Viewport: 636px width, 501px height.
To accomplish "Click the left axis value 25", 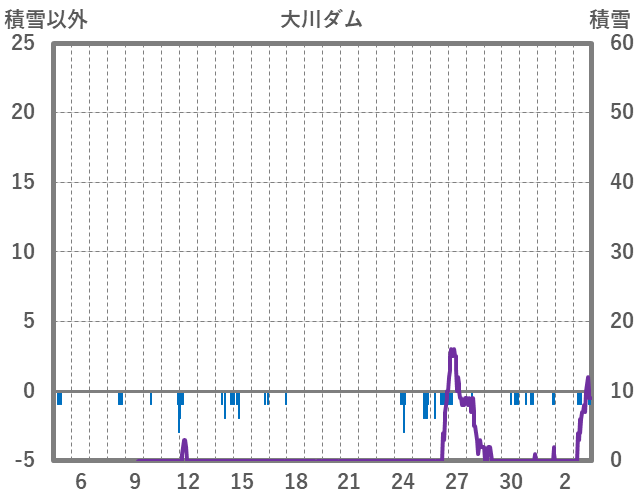I will (x=22, y=43).
